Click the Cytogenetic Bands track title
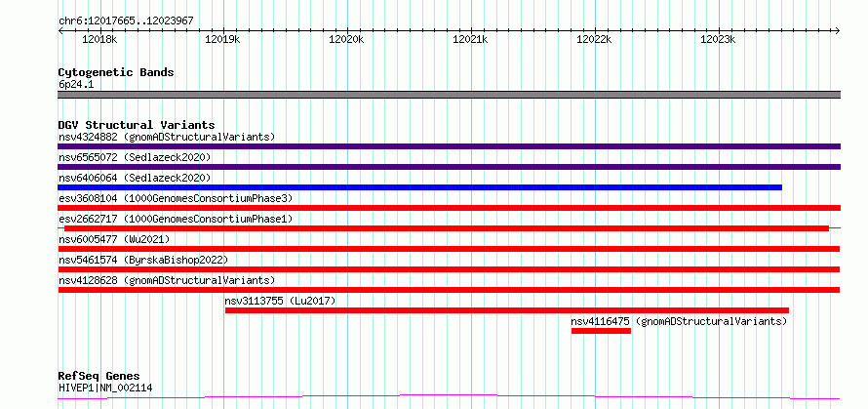The width and height of the screenshot is (868, 409). coord(116,72)
